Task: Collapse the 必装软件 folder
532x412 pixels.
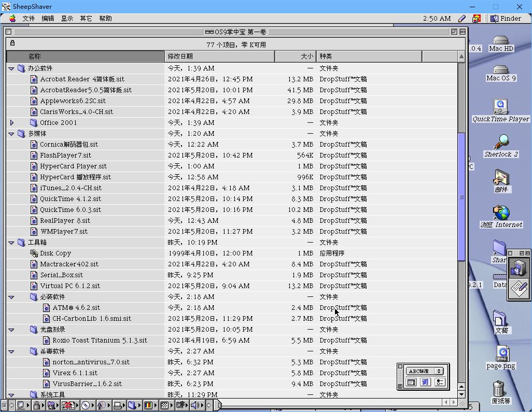Action: click(x=11, y=297)
